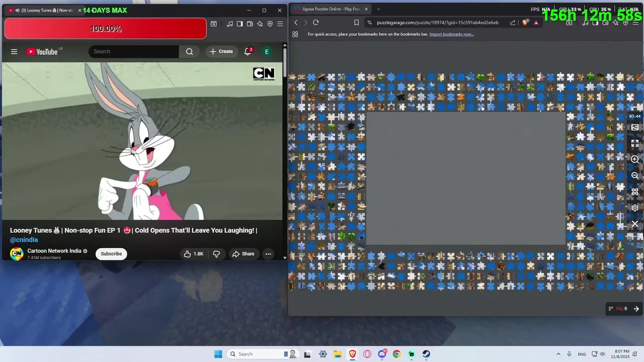
Task: Zoom in on the puzzle board
Action: coord(635,159)
